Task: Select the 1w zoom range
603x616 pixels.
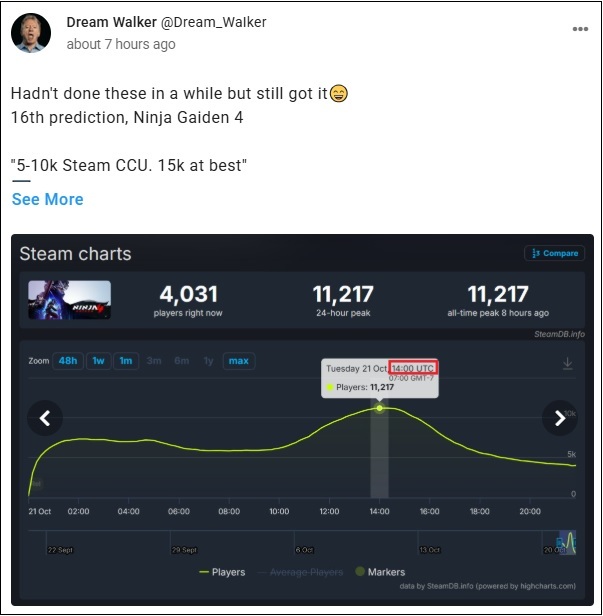Action: pyautogui.click(x=98, y=361)
